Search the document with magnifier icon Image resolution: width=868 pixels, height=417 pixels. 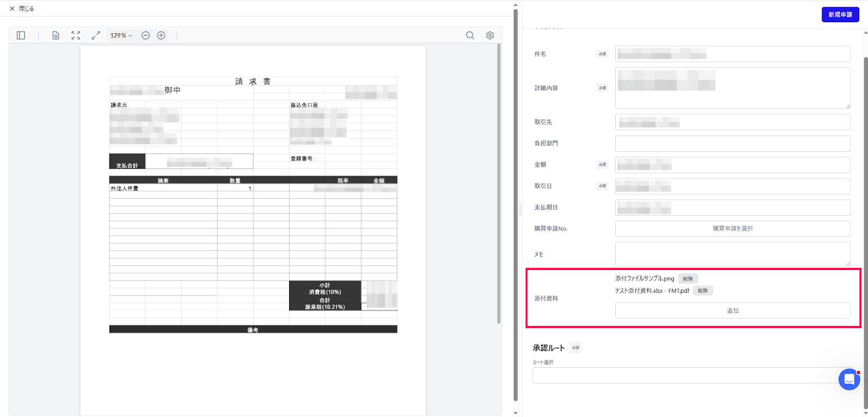(470, 35)
